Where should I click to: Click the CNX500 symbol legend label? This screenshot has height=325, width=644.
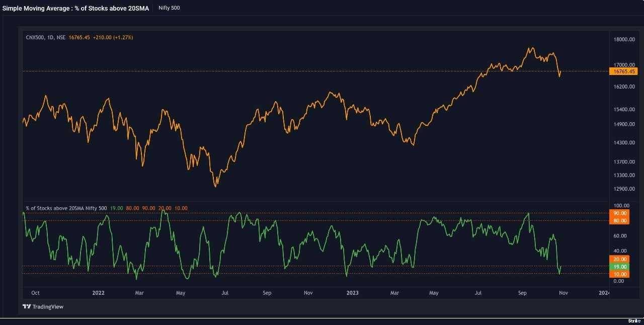(46, 38)
